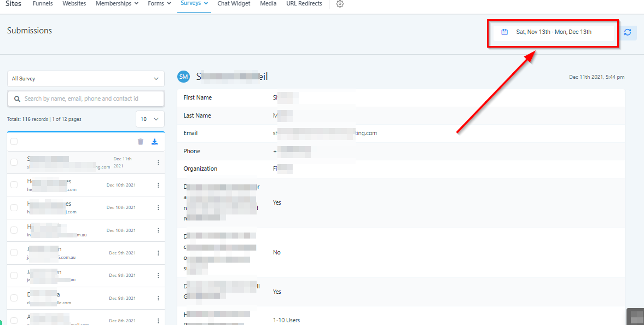Open three-dot menu for Dec 11th submission

click(x=158, y=162)
